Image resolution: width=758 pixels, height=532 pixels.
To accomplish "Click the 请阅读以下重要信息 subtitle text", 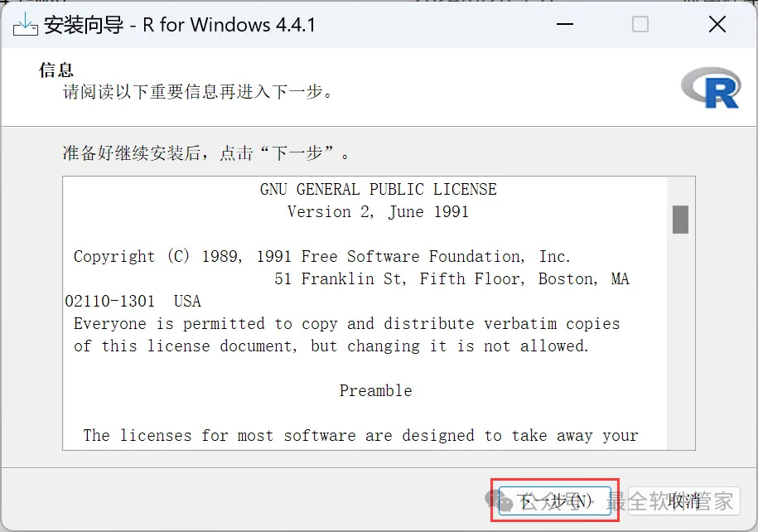I will (198, 91).
